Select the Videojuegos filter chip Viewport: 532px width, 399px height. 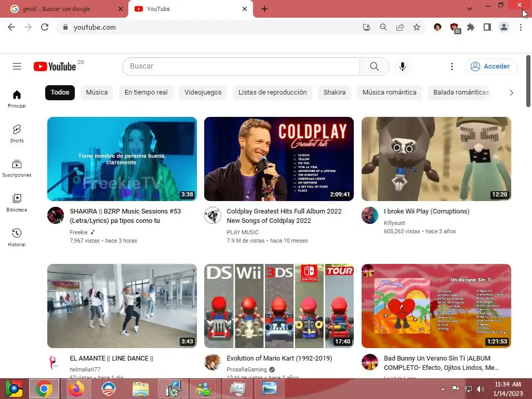coord(203,92)
